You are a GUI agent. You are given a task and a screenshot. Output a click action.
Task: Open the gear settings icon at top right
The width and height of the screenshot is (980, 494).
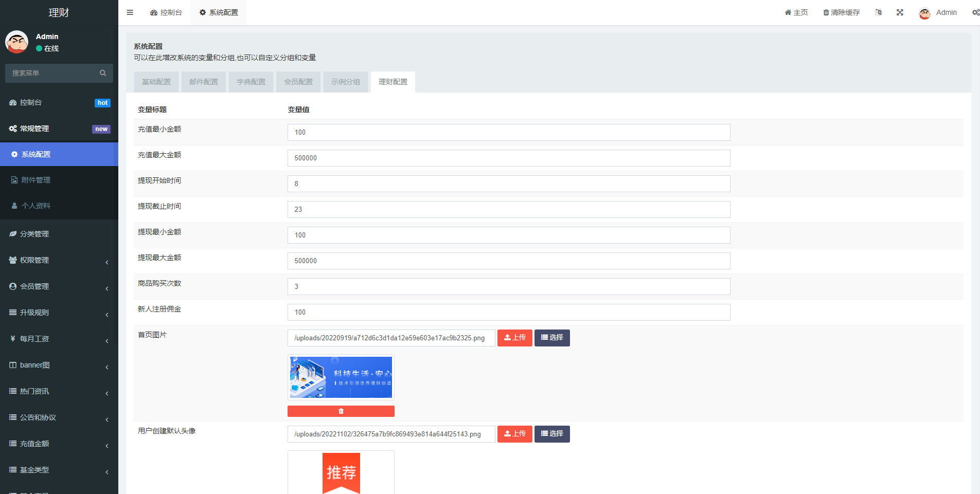[x=975, y=12]
